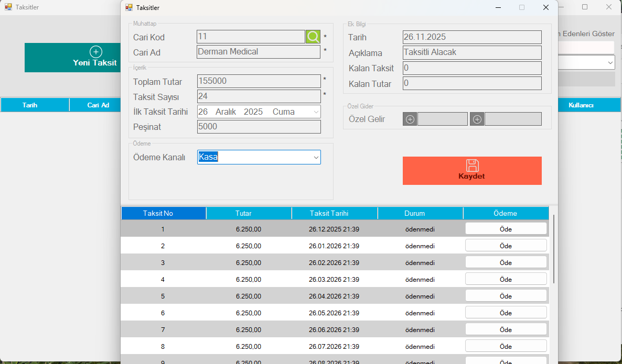Click the Durum column header
The image size is (622, 364).
pyautogui.click(x=420, y=213)
